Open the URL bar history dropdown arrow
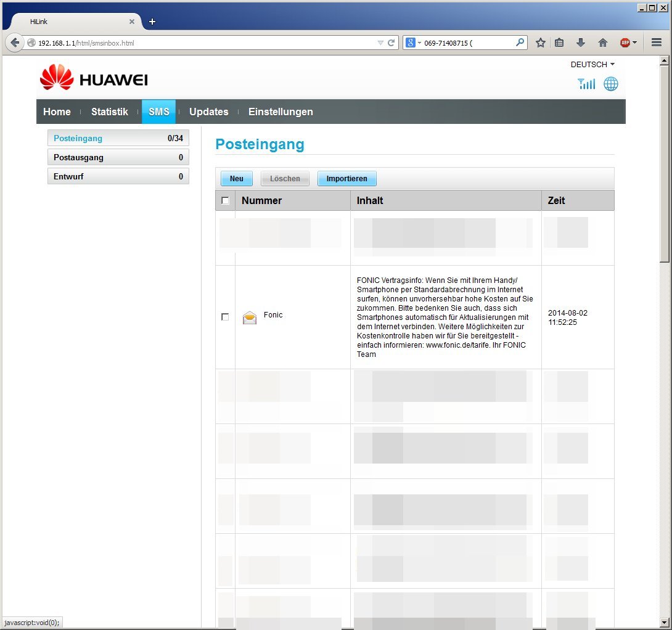672x630 pixels. pyautogui.click(x=380, y=43)
